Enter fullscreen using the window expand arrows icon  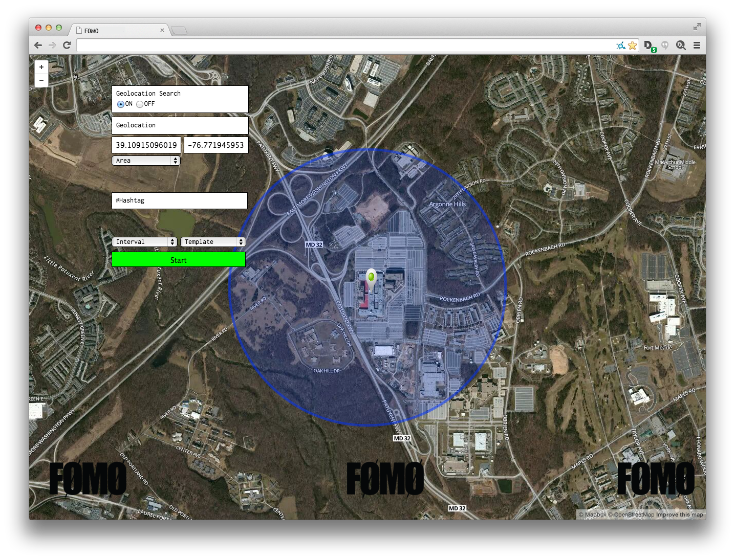(697, 27)
